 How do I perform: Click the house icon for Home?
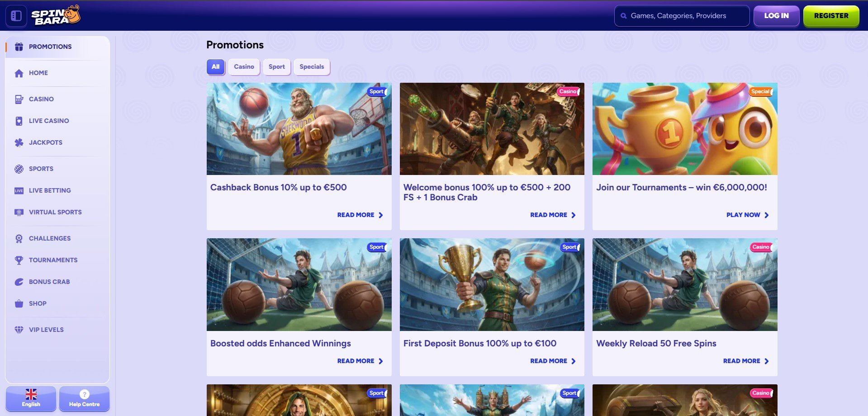19,73
